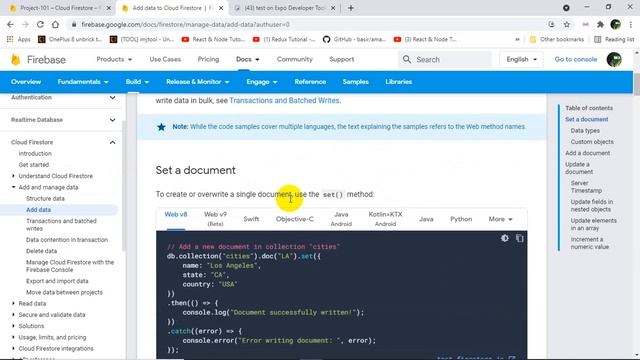Viewport: 640px width, 360px height.
Task: Select the Web v8 code tab
Action: 176,215
